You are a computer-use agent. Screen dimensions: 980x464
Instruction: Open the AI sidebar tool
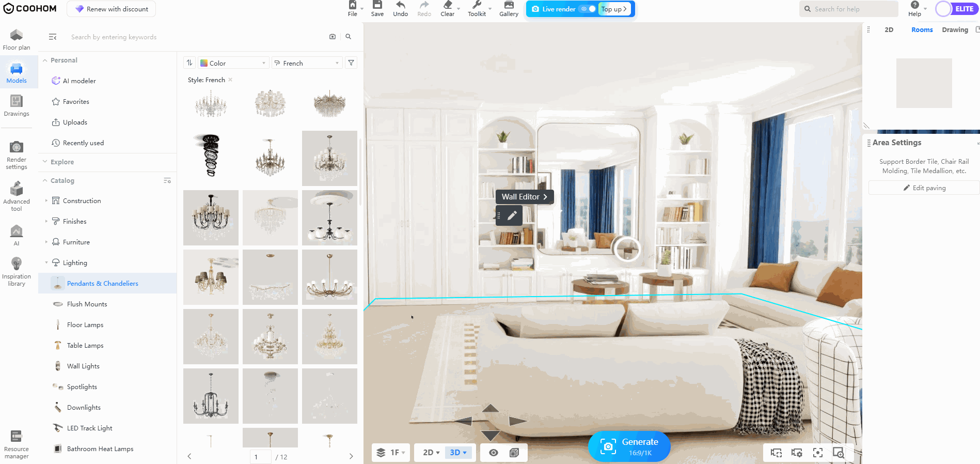[17, 235]
